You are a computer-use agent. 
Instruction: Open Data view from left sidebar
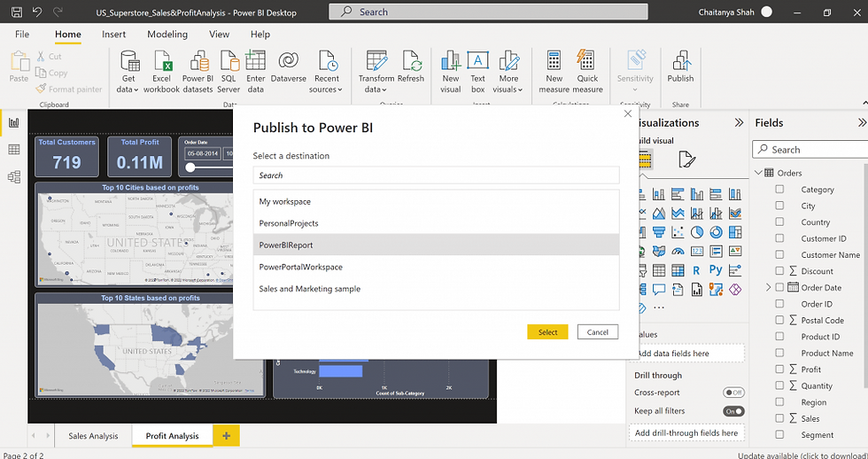(x=14, y=150)
